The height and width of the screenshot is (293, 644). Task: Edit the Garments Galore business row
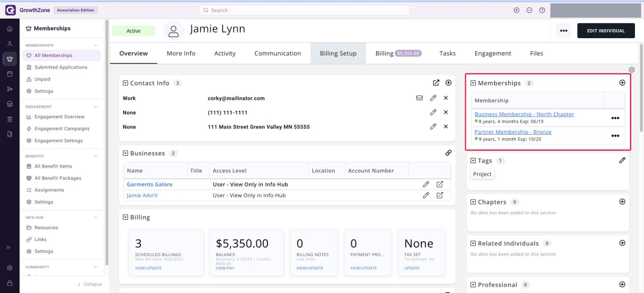click(426, 184)
